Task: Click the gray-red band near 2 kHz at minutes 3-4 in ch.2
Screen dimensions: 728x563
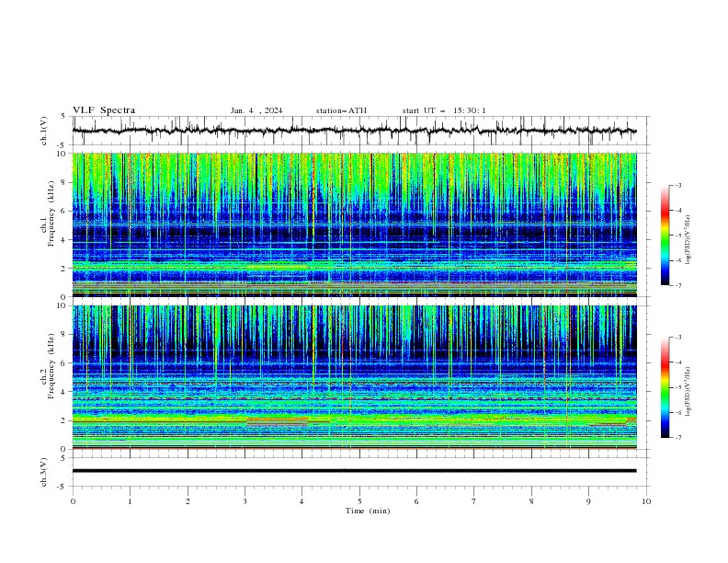Action: [x=278, y=421]
